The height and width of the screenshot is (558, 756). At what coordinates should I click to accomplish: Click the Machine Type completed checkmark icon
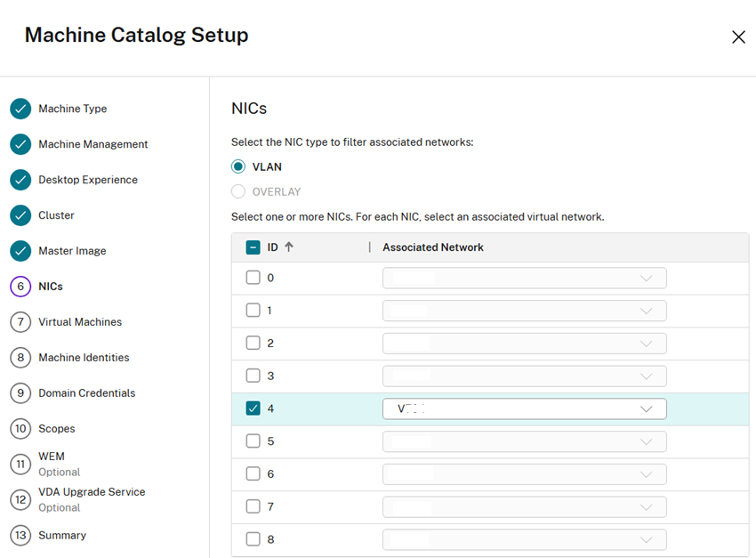coord(20,109)
